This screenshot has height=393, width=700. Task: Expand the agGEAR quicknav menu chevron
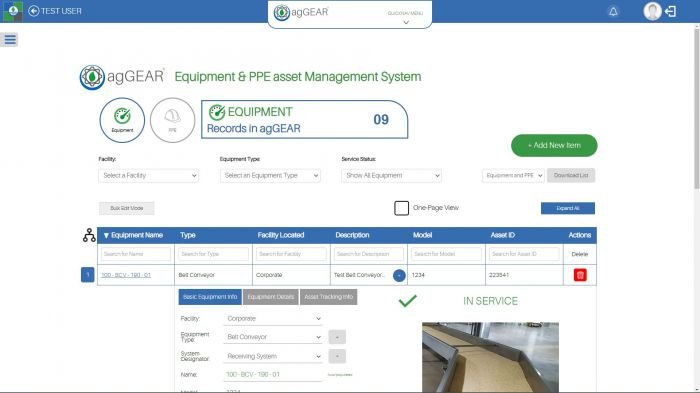tap(406, 22)
